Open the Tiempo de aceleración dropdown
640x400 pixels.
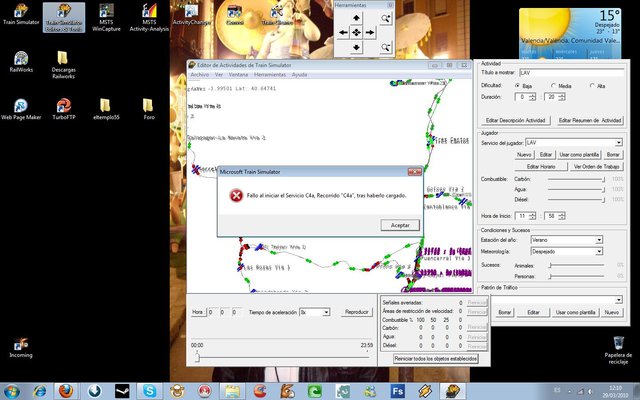point(327,313)
